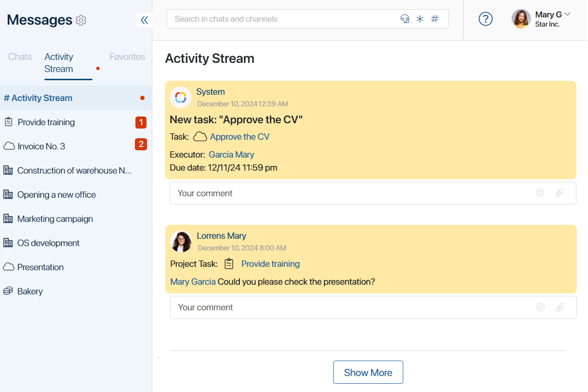588x392 pixels.
Task: Click the paperclip in second comment box
Action: coord(559,307)
